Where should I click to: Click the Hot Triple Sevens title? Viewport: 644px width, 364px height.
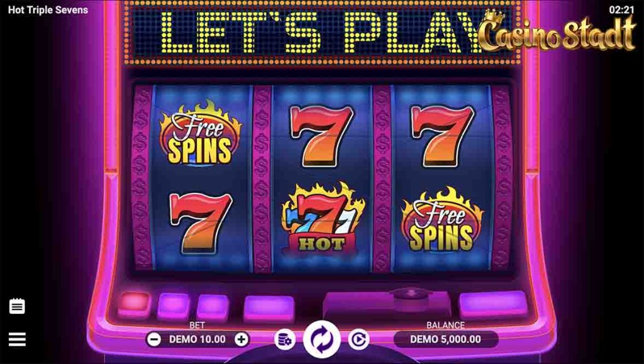point(48,10)
